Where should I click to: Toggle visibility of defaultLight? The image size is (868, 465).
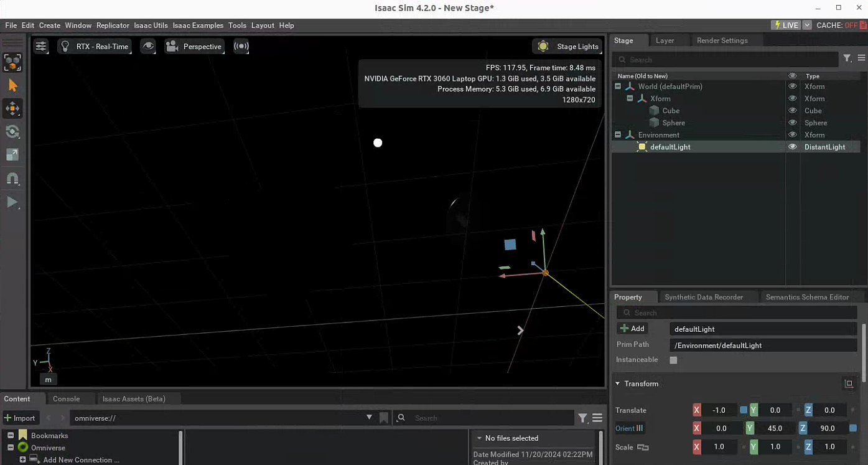click(793, 147)
